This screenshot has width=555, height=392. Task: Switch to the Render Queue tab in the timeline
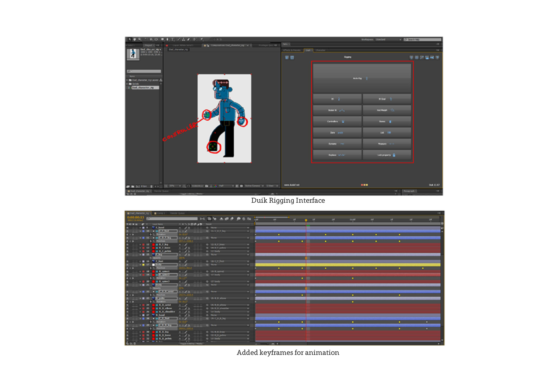tap(177, 213)
